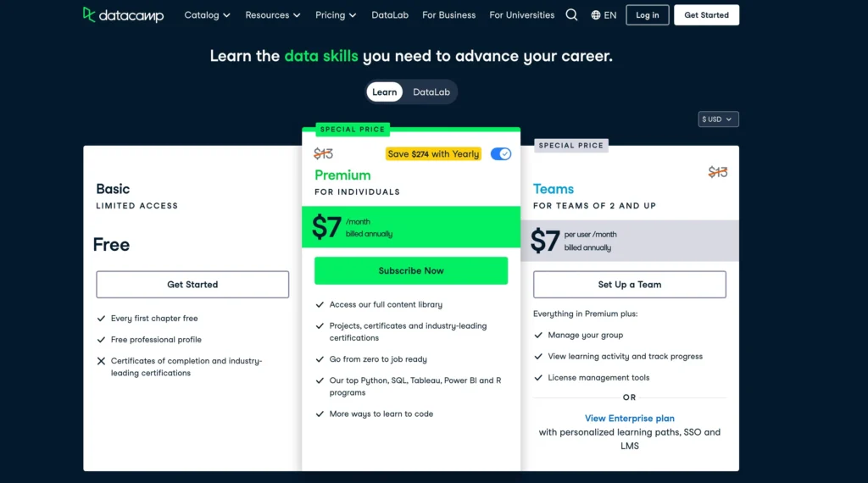Viewport: 868px width, 483px height.
Task: Click the Log in button
Action: pyautogui.click(x=647, y=15)
